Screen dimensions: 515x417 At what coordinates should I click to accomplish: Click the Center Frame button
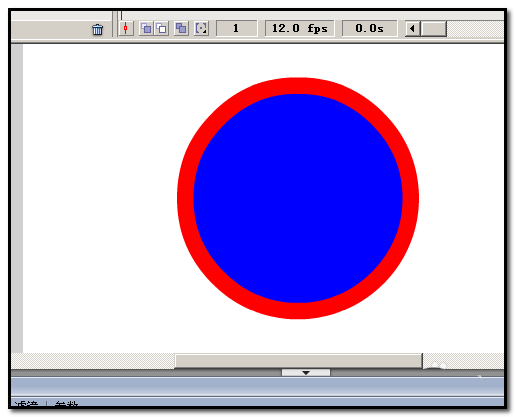point(126,28)
